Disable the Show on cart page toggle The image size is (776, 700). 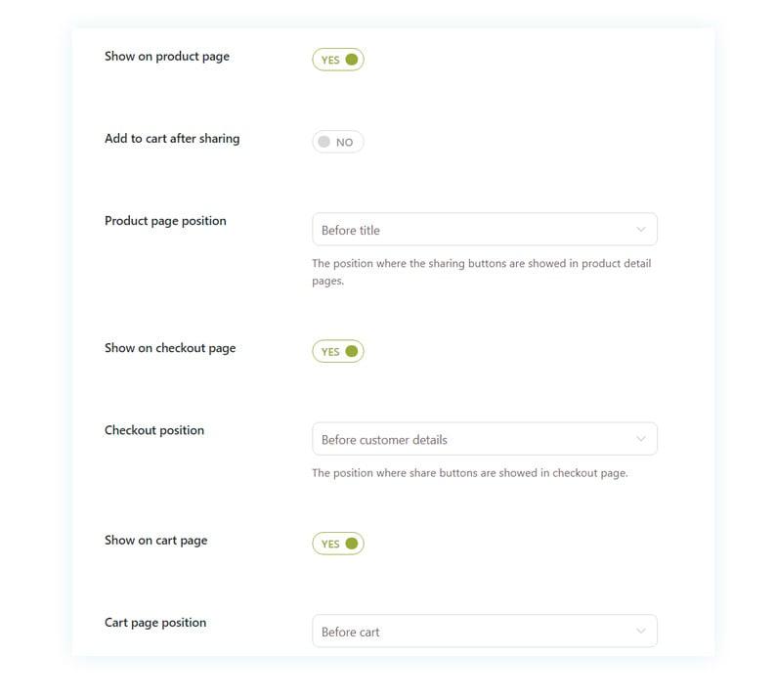[338, 544]
